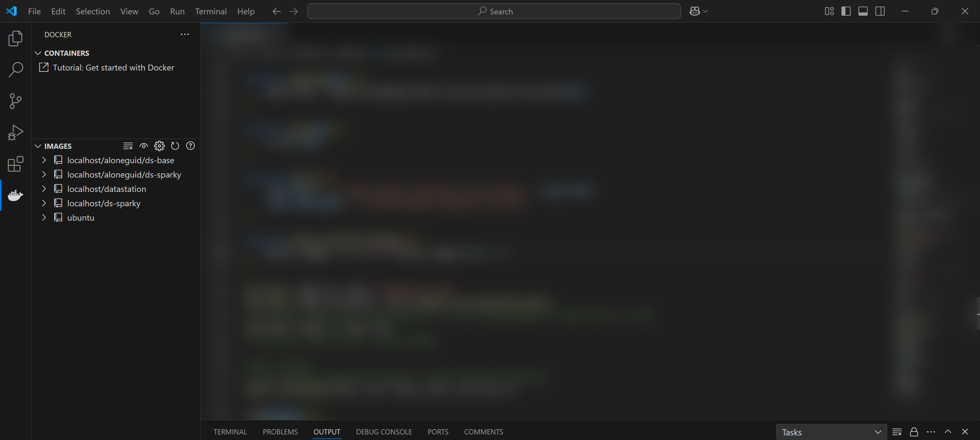Viewport: 980px width, 440px height.
Task: Switch to the COMMENTS tab
Action: point(483,432)
